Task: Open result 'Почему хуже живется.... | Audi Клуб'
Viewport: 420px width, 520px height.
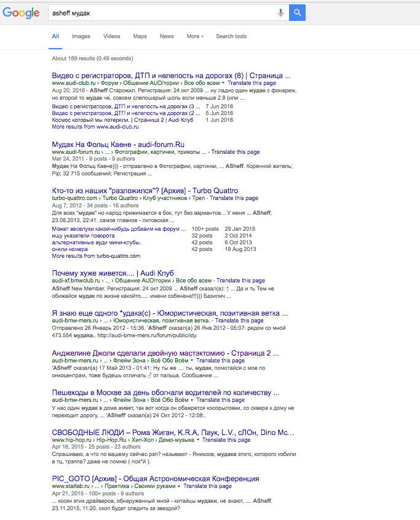Action: pos(113,273)
